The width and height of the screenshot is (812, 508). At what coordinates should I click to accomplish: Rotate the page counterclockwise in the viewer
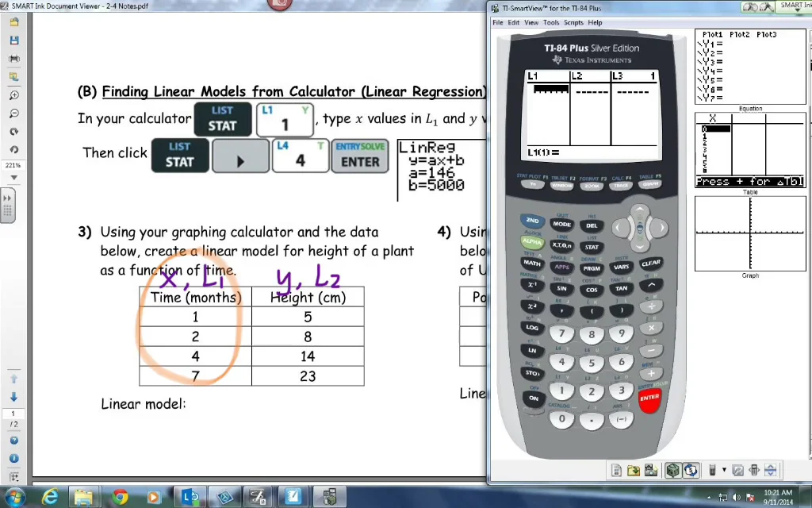(14, 150)
